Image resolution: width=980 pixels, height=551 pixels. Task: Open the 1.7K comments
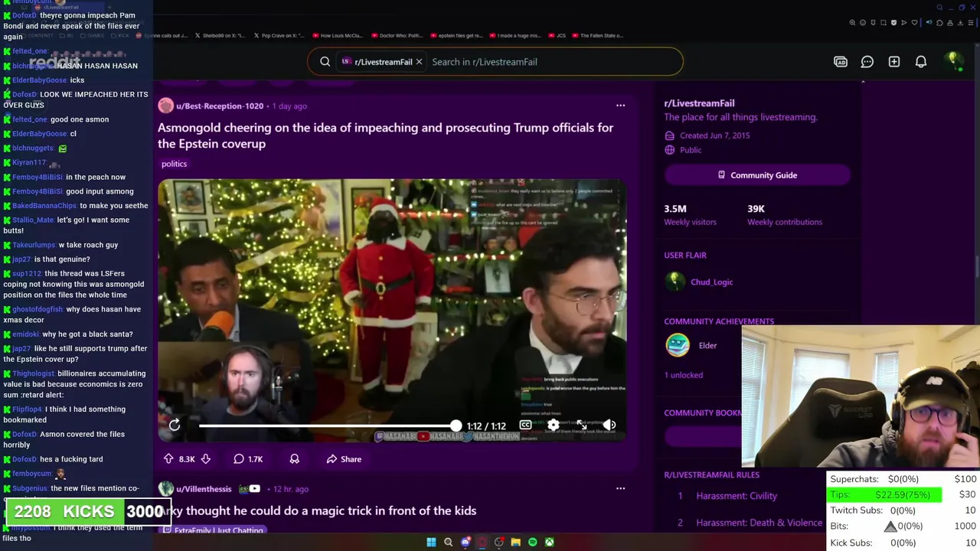click(248, 459)
